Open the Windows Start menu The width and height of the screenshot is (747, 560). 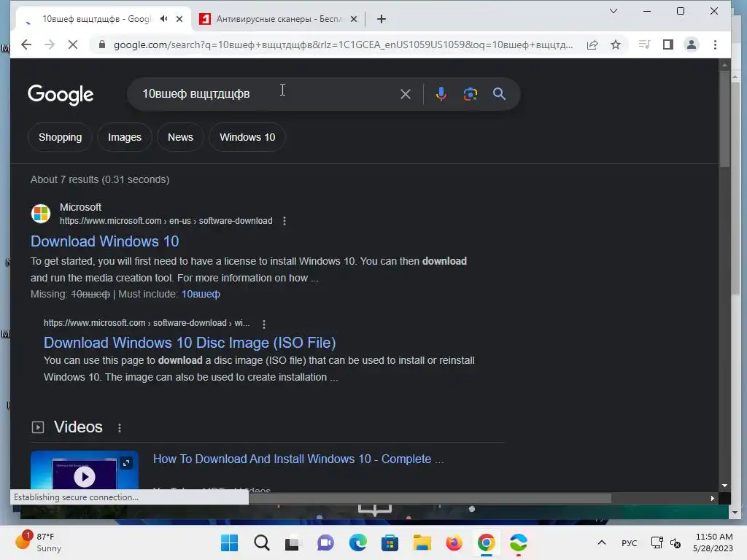tap(229, 542)
